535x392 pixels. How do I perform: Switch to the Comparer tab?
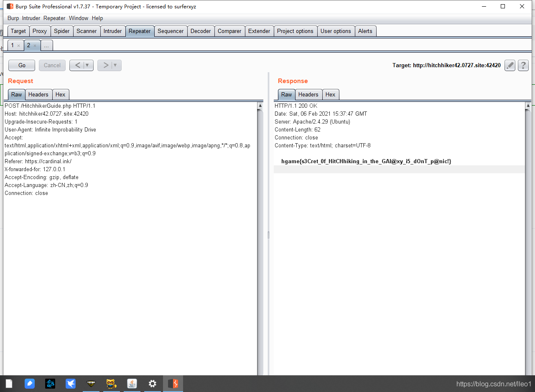(229, 31)
